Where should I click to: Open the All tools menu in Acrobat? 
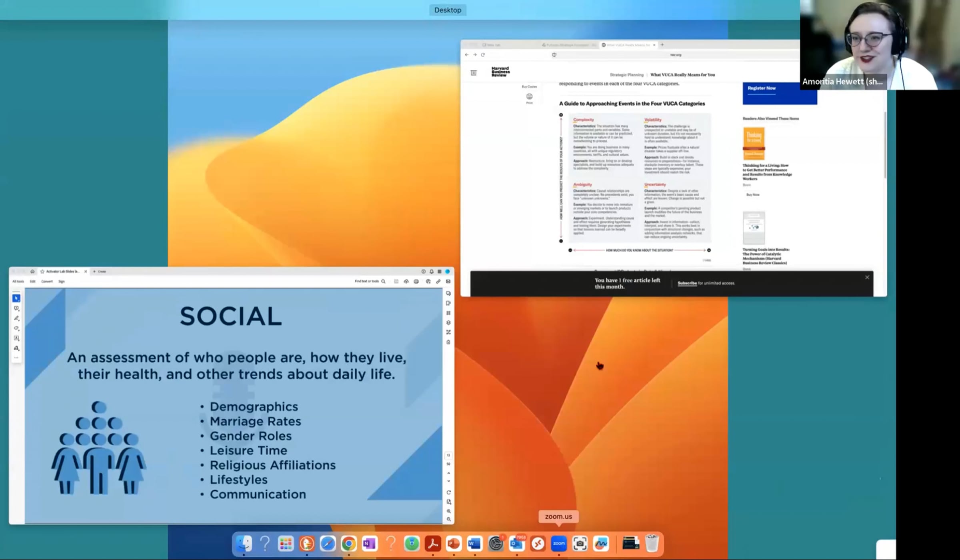tap(18, 281)
